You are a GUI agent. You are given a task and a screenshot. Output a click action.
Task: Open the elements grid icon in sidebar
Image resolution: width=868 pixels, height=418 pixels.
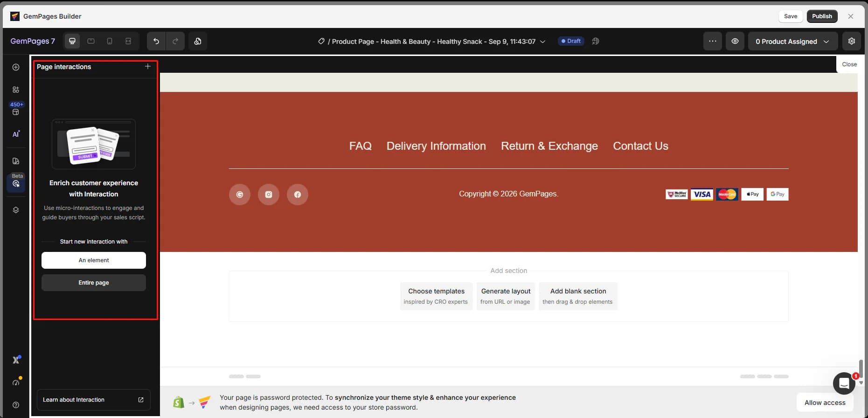(x=16, y=90)
